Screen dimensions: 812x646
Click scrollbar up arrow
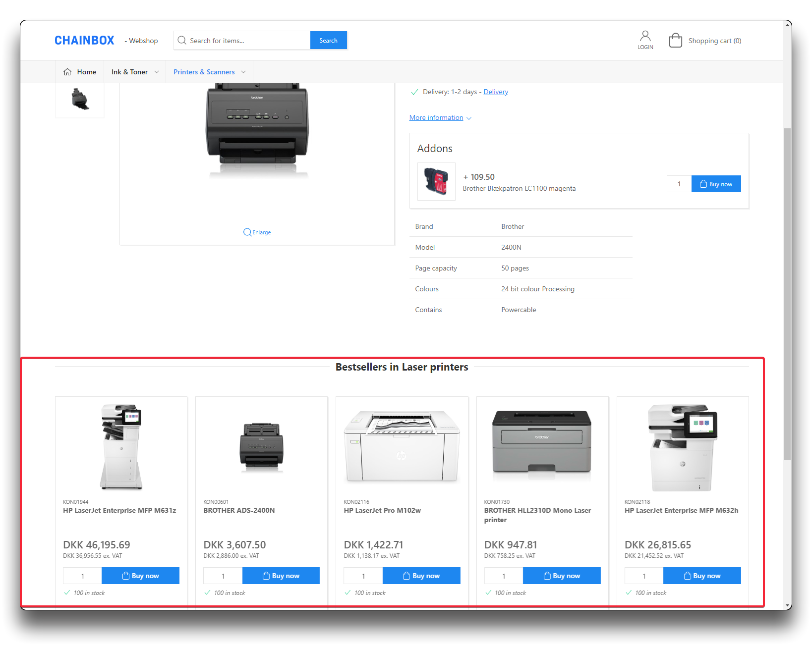click(x=788, y=25)
